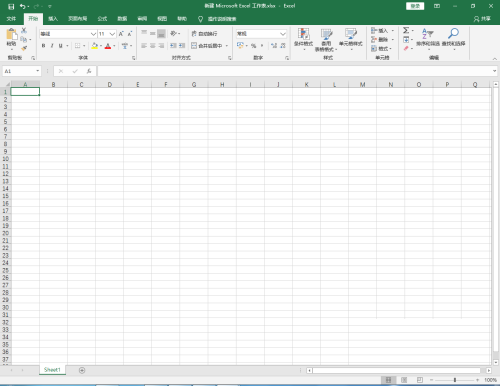The width and height of the screenshot is (500, 386).
Task: Switch to the Page Layout (页面布局) tab
Action: pos(77,19)
